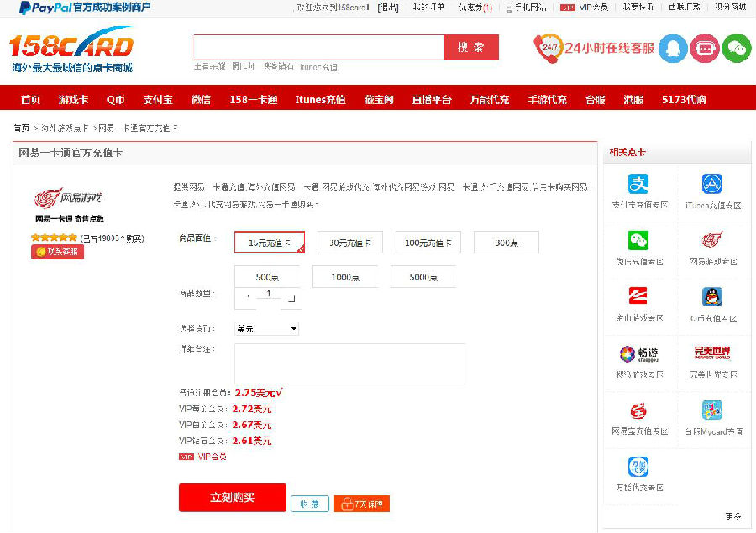Open the Q币 nav menu item

pyautogui.click(x=116, y=100)
